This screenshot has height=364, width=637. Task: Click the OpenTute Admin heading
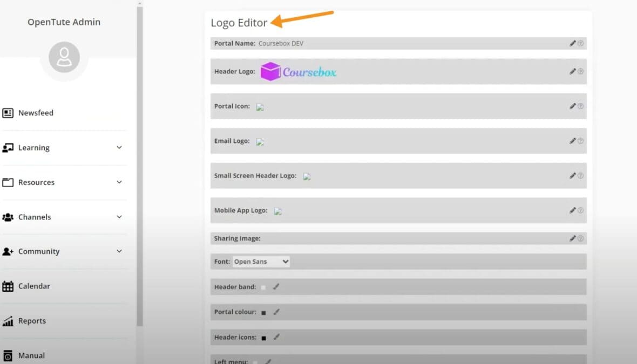pyautogui.click(x=64, y=22)
